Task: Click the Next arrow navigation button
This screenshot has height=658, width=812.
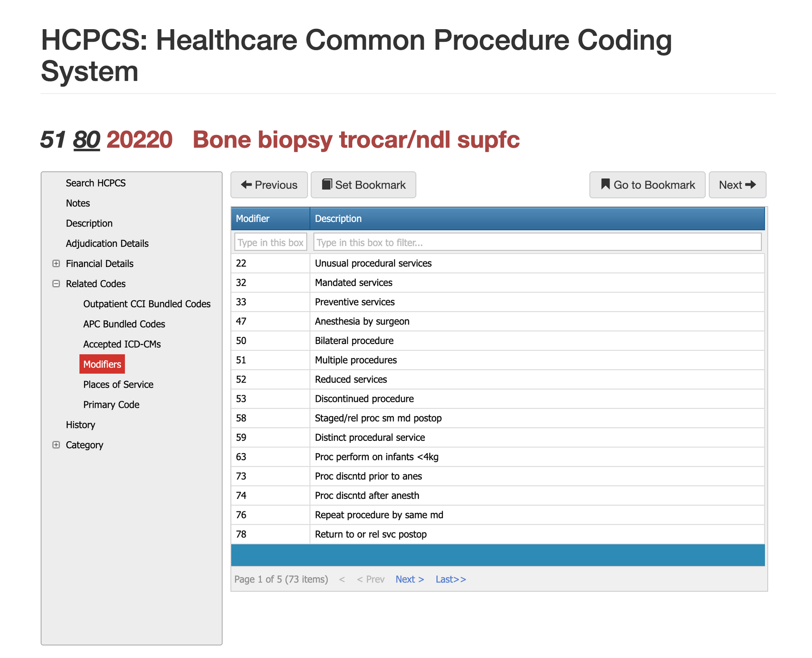Action: tap(737, 185)
